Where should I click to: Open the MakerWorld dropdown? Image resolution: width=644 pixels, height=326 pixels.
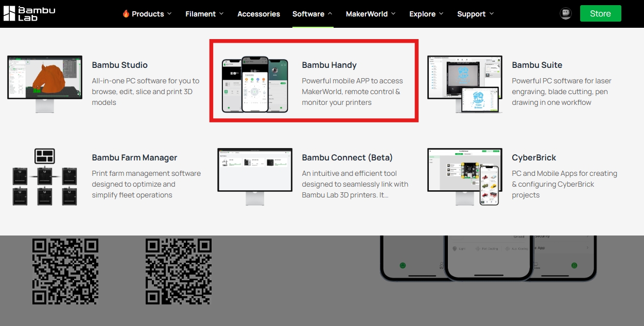[371, 14]
